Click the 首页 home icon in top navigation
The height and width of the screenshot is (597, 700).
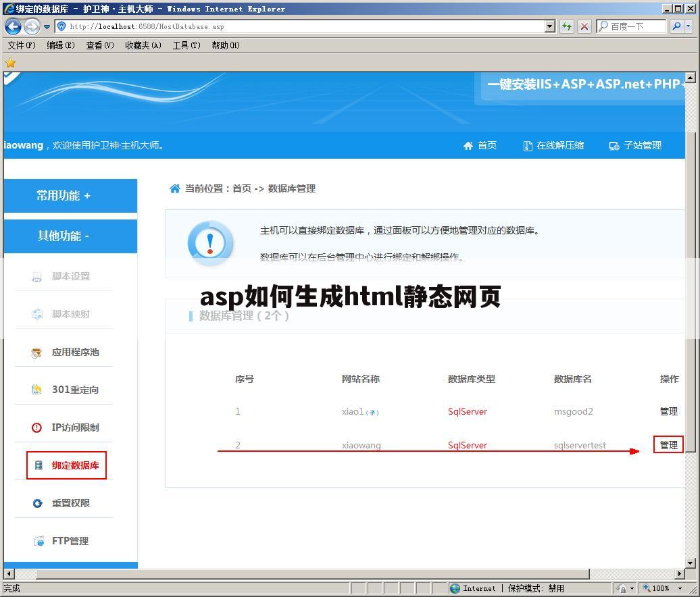click(x=468, y=145)
